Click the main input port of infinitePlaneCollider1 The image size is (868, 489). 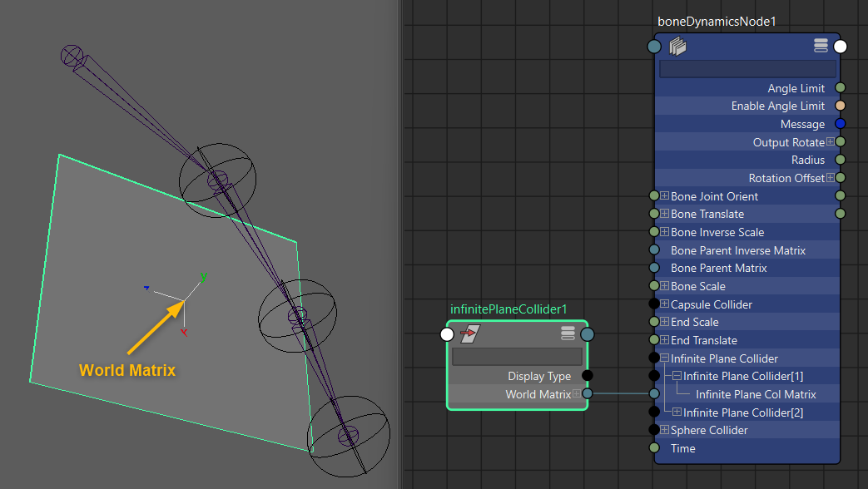447,334
